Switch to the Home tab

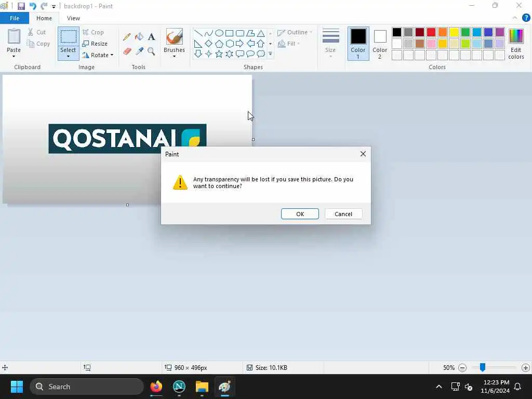point(44,18)
